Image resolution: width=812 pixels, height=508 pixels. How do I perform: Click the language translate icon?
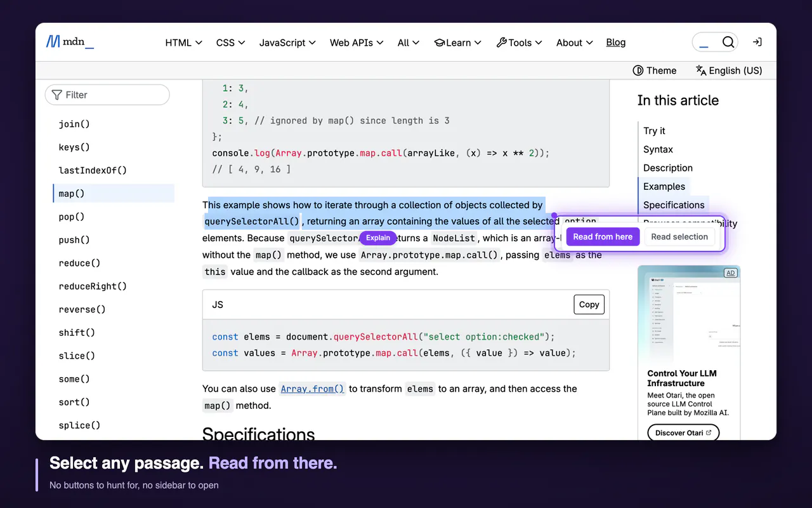(x=701, y=70)
